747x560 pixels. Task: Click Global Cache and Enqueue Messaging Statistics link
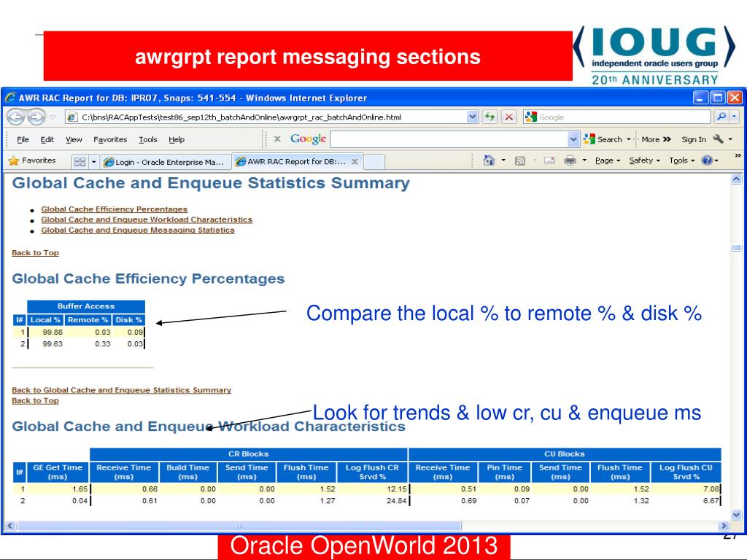coord(138,230)
